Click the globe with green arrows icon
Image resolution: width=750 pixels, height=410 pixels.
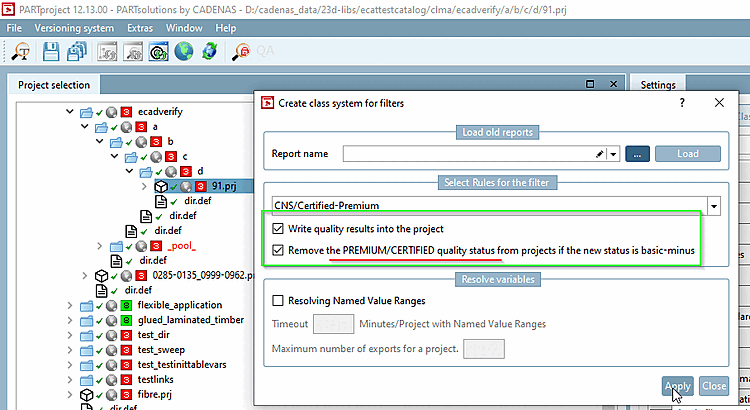tap(210, 51)
